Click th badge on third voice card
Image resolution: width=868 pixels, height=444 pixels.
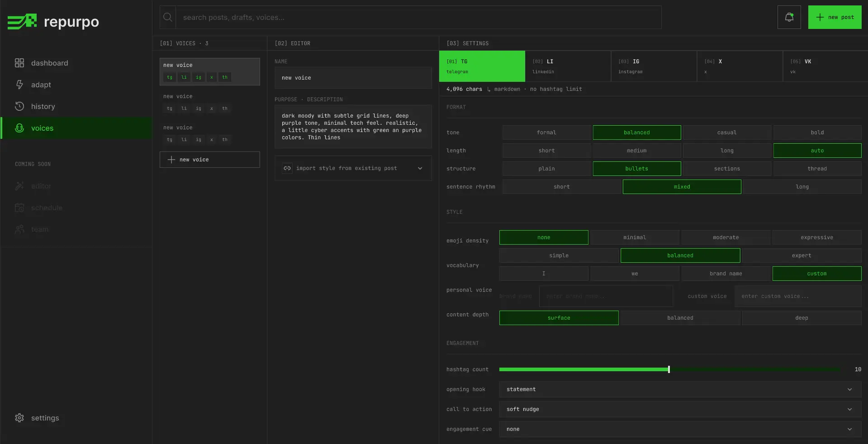(x=225, y=140)
